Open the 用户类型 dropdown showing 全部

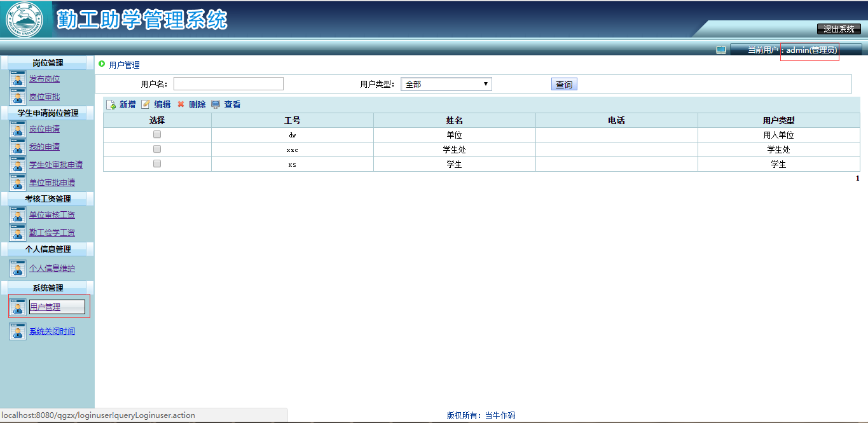[446, 84]
